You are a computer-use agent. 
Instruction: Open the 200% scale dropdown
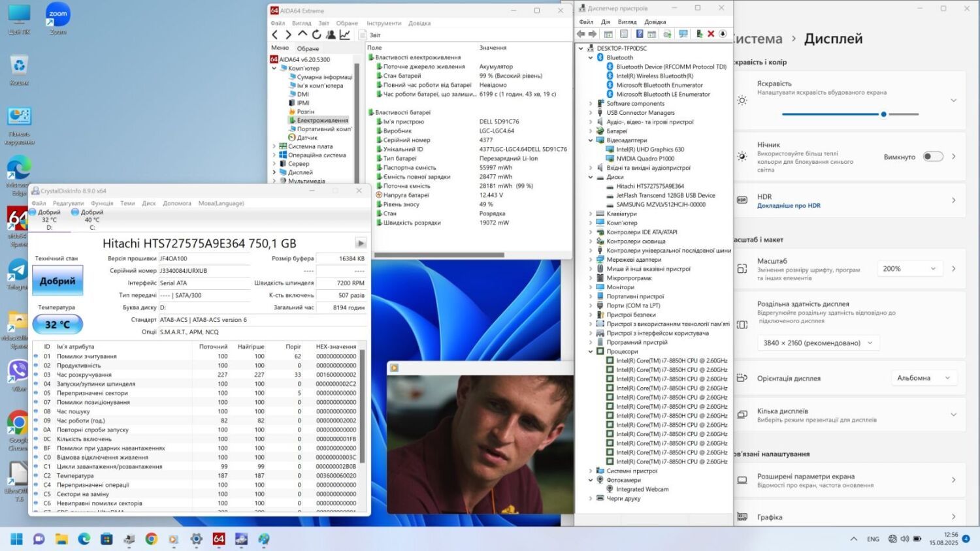(x=909, y=268)
